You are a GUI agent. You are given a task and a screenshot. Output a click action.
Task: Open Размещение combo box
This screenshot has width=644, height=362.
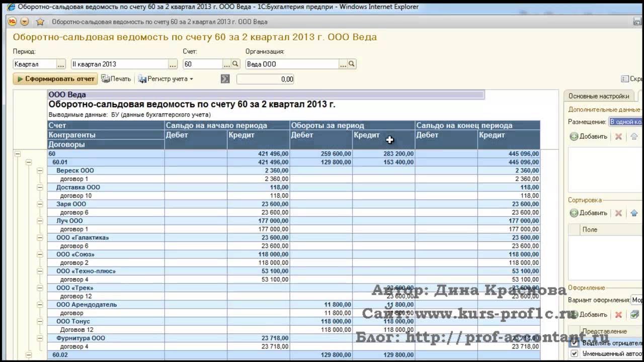pyautogui.click(x=626, y=122)
